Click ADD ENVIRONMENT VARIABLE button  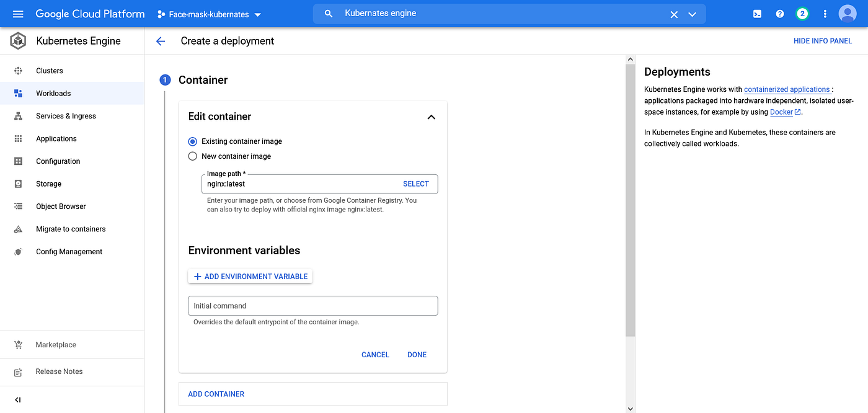[x=250, y=277]
